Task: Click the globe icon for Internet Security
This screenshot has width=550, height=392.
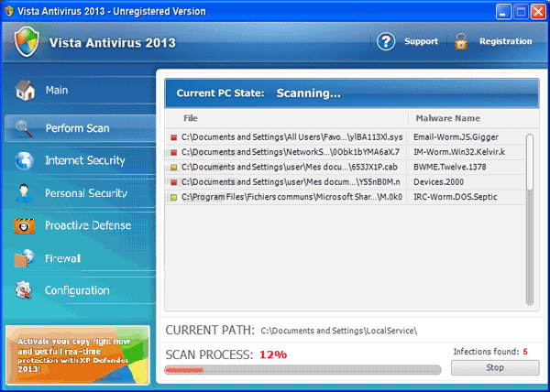Action: coord(25,161)
